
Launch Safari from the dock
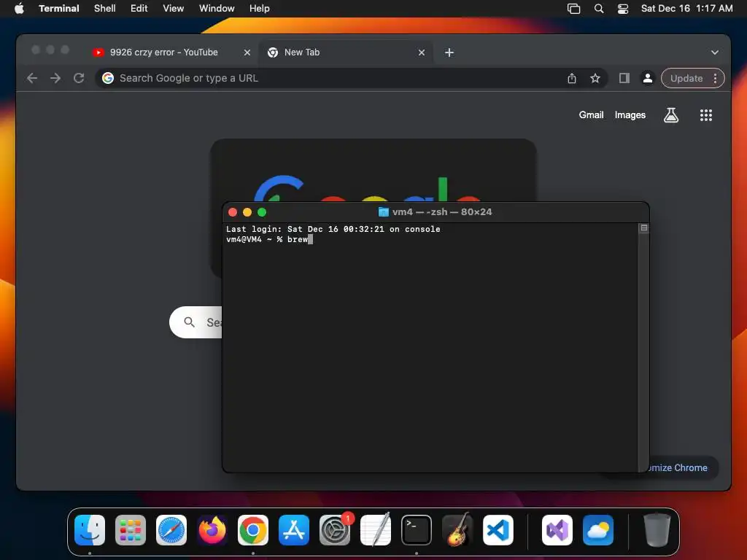click(171, 530)
